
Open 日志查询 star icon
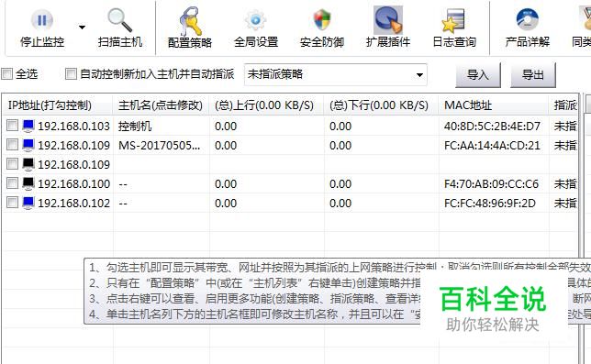click(453, 21)
